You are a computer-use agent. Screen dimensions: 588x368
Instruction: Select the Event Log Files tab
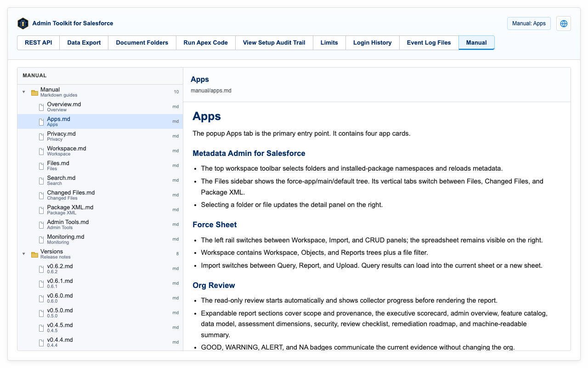[x=429, y=43]
